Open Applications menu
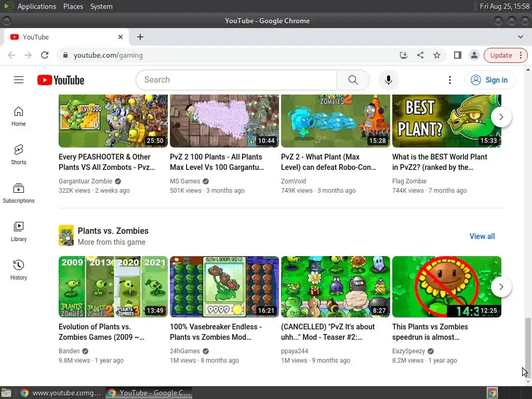Image resolution: width=532 pixels, height=399 pixels. (x=37, y=6)
